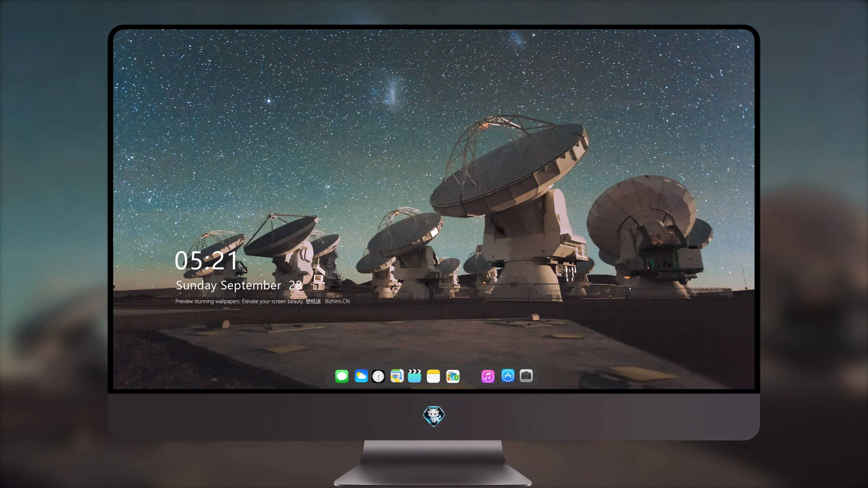Open the Clock app in the dock
This screenshot has height=488, width=868.
tap(378, 376)
